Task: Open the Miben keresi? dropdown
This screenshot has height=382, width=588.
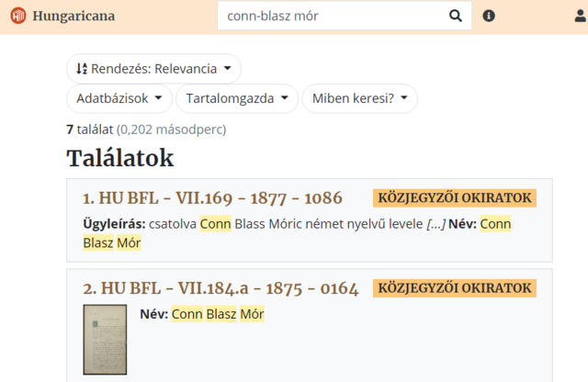Action: click(359, 98)
